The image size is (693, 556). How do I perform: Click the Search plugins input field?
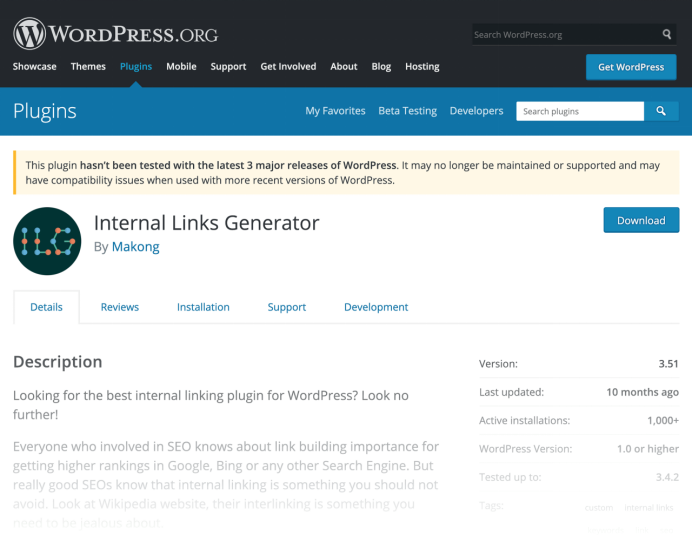click(x=580, y=111)
